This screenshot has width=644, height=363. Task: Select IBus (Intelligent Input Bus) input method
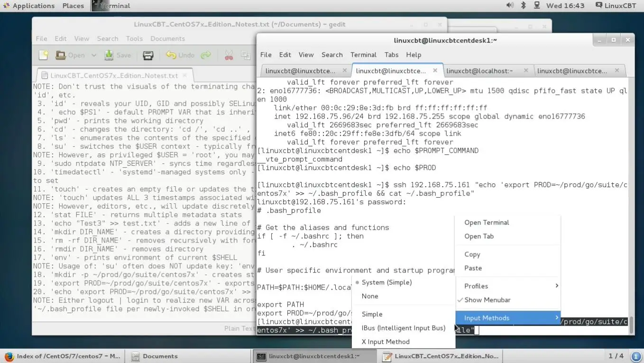point(404,328)
